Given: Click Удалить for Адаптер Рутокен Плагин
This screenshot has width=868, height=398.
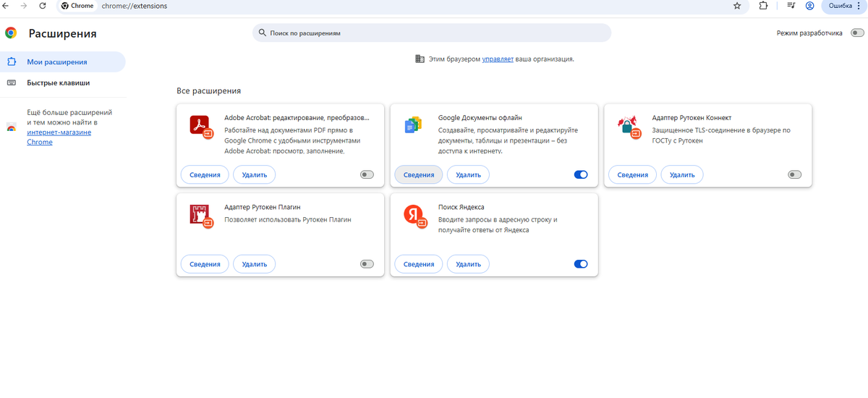Looking at the screenshot, I should click(255, 264).
